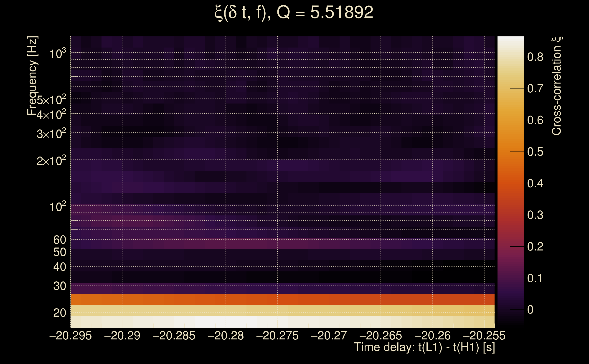This screenshot has height=364, width=589.
Task: Click the plot title showing Q = 5.51892
Action: coord(294,13)
